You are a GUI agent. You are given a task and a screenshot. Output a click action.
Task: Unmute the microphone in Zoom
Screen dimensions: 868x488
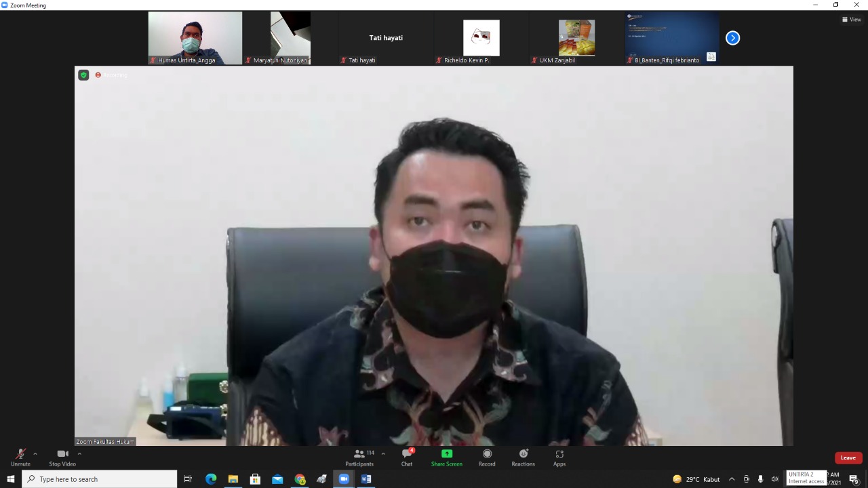click(20, 457)
